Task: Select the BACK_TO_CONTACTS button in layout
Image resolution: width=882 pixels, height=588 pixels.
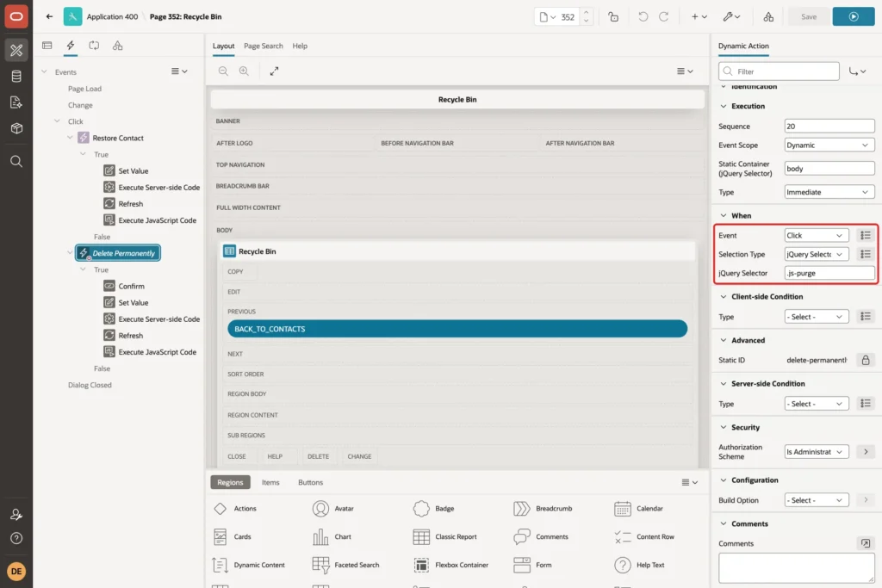Action: coord(457,329)
